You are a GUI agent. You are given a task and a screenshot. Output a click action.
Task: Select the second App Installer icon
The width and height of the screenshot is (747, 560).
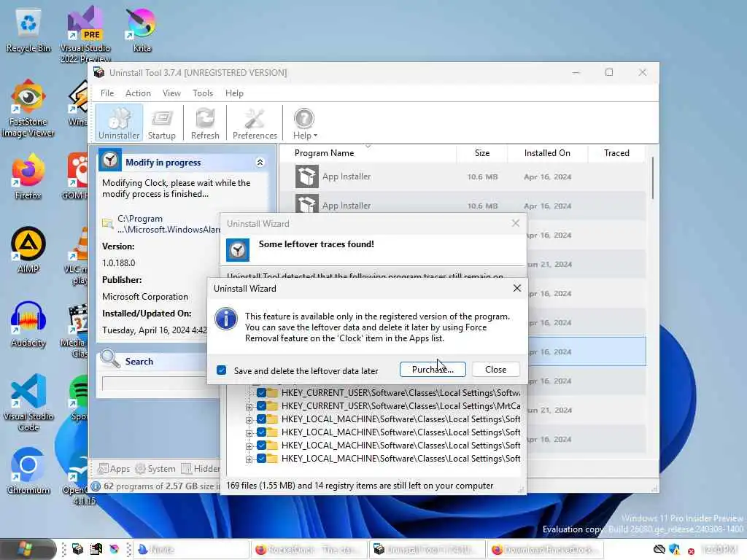pos(306,204)
